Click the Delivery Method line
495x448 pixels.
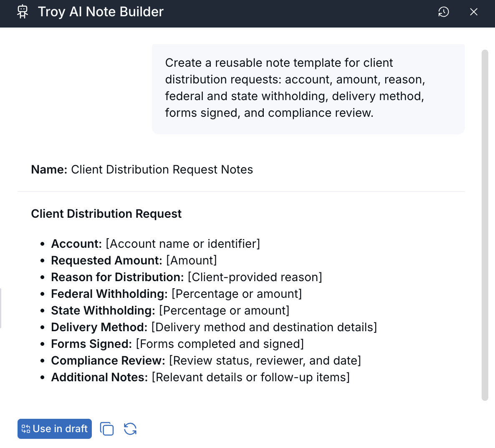coord(214,327)
